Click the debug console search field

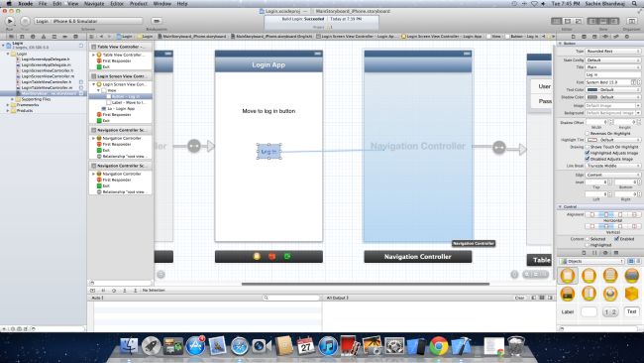(x=291, y=298)
